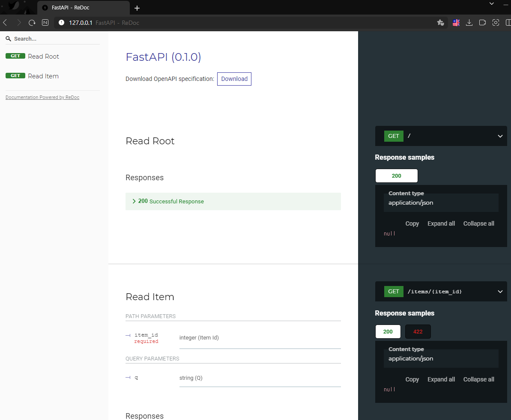Click the N icon beside reload

pyautogui.click(x=45, y=23)
